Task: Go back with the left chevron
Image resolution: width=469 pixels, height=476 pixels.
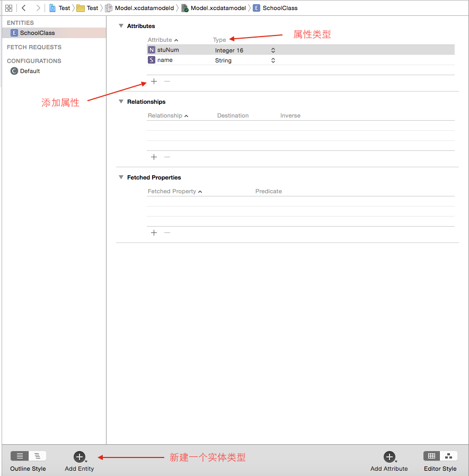Action: pos(24,8)
